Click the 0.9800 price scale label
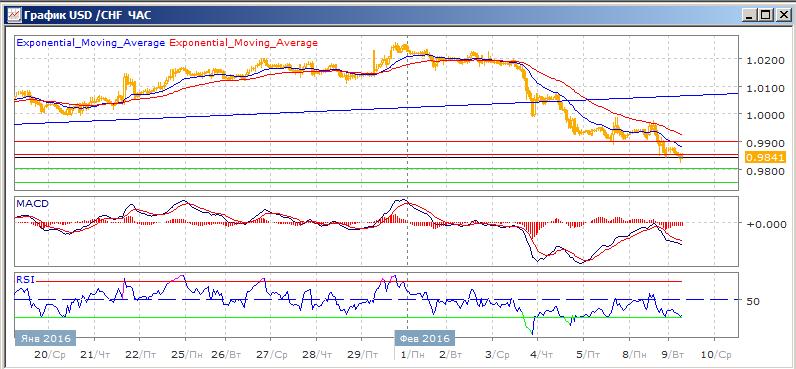This screenshot has width=796, height=369. tap(765, 172)
